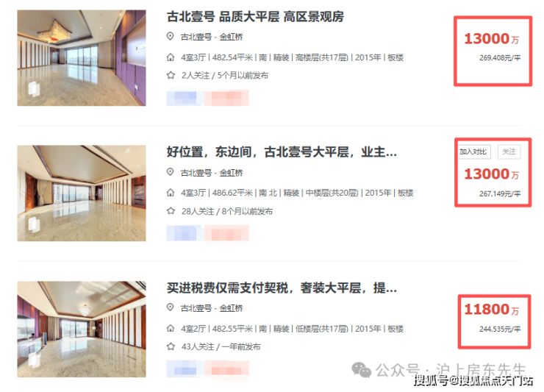Open the first listing's living room thumbnail
Viewport: 544px width, 392px height.
pyautogui.click(x=82, y=57)
